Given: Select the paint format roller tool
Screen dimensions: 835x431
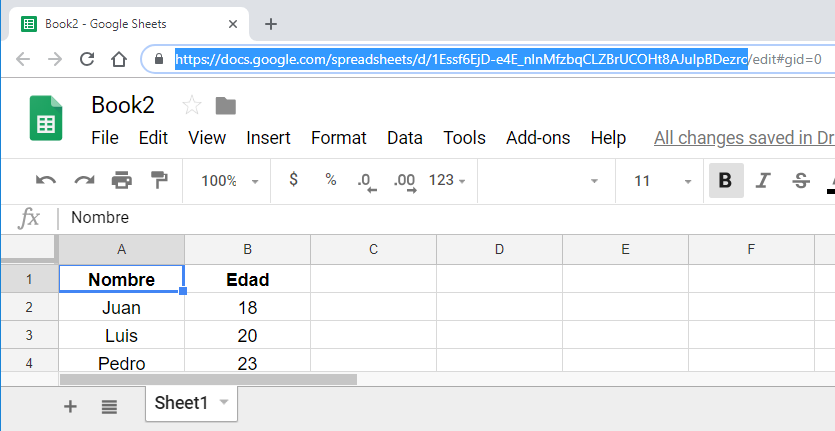Looking at the screenshot, I should [159, 181].
